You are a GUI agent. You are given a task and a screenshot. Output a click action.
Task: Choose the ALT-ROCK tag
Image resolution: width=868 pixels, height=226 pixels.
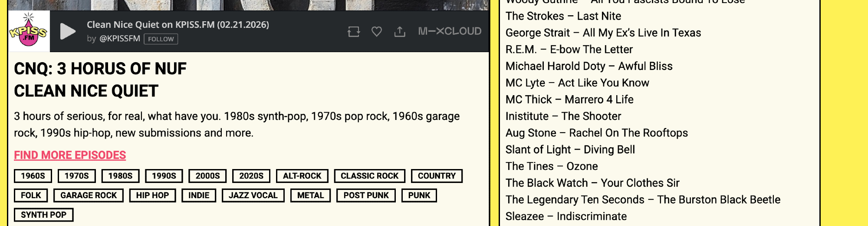302,176
